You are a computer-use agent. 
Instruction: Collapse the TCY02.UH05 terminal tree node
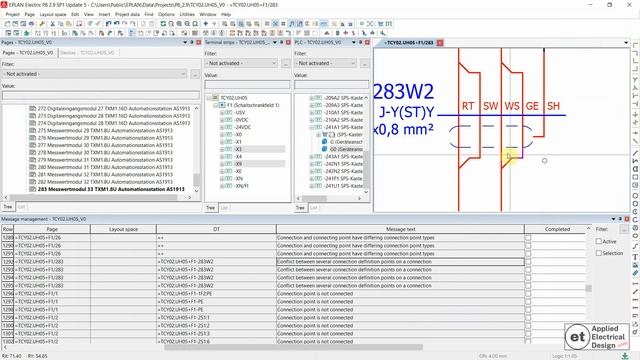(x=209, y=98)
